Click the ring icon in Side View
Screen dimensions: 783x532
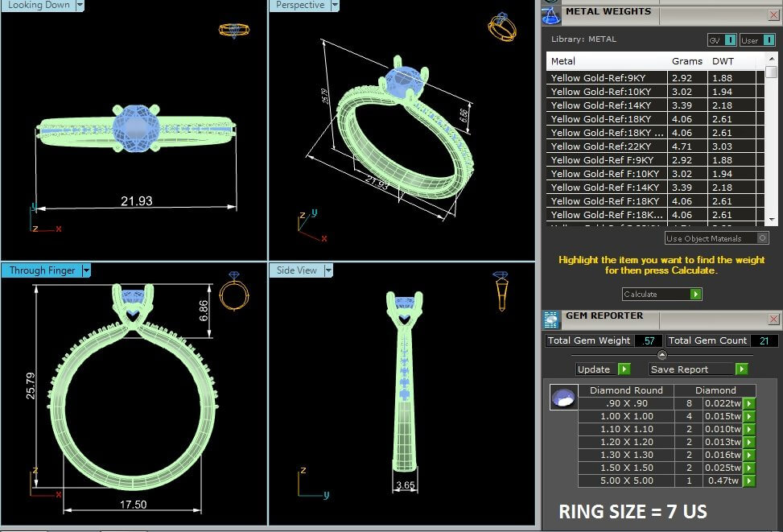pyautogui.click(x=501, y=291)
